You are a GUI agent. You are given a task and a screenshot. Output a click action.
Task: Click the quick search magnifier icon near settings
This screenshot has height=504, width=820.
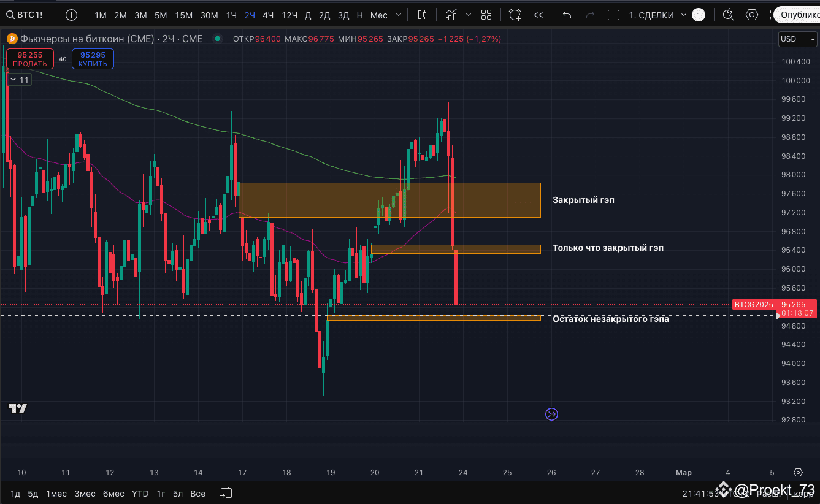[728, 14]
